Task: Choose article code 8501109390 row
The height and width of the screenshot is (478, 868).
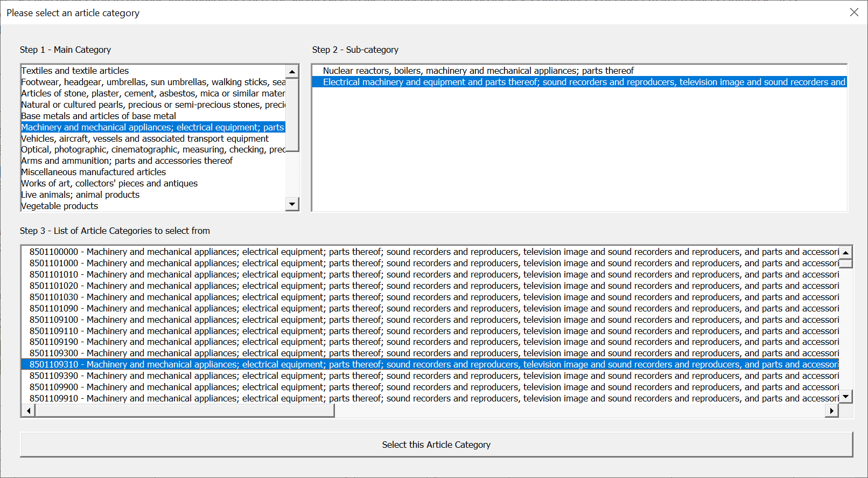Action: 54,376
